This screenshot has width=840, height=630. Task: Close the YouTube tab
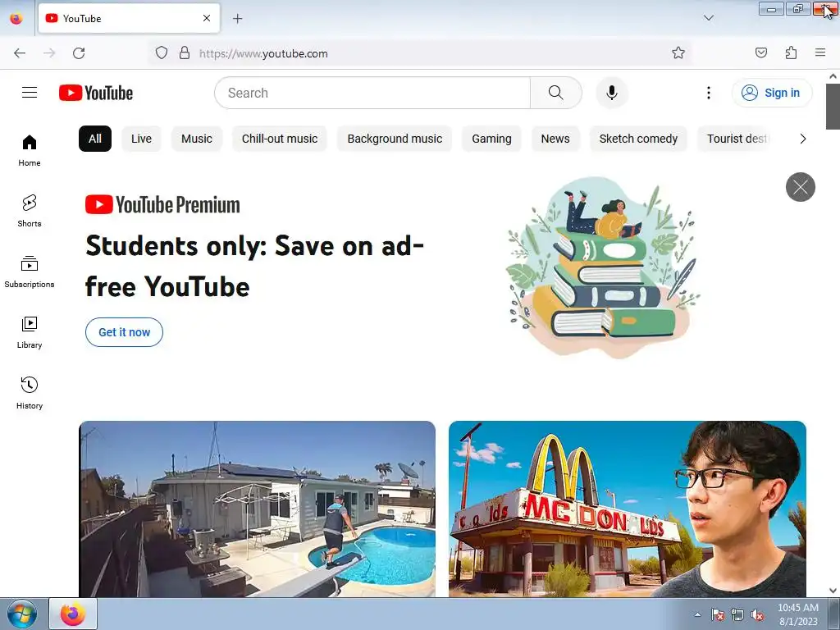point(207,18)
